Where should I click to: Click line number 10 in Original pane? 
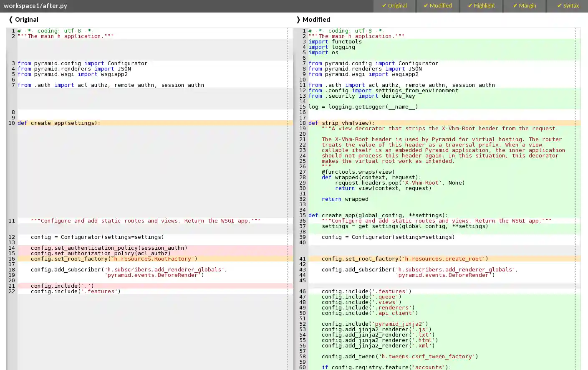(11, 123)
